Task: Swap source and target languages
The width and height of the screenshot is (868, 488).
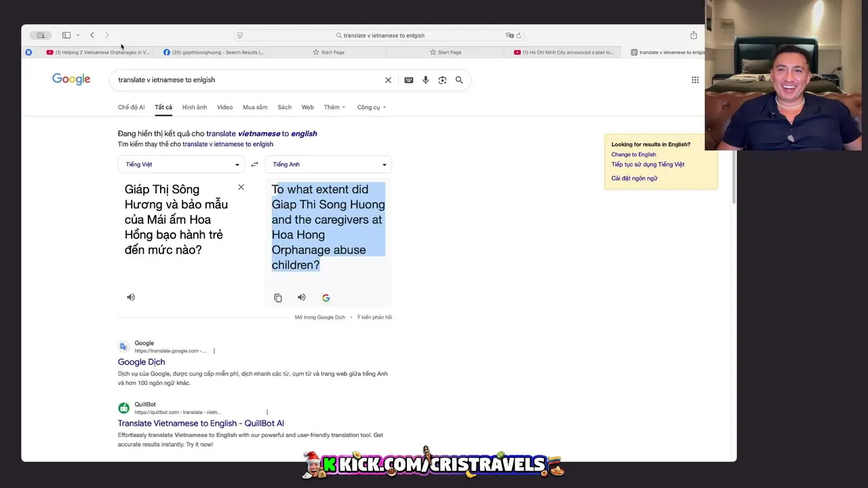Action: pos(254,165)
